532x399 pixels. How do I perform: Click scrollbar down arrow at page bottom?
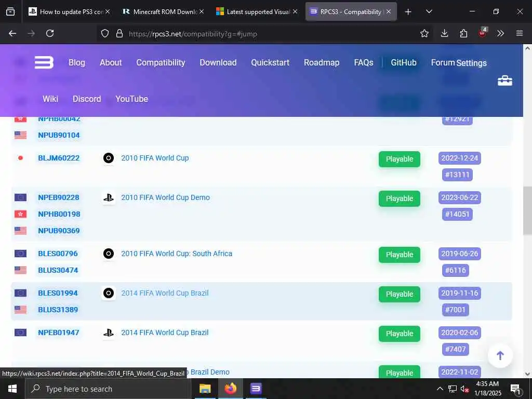point(527,374)
